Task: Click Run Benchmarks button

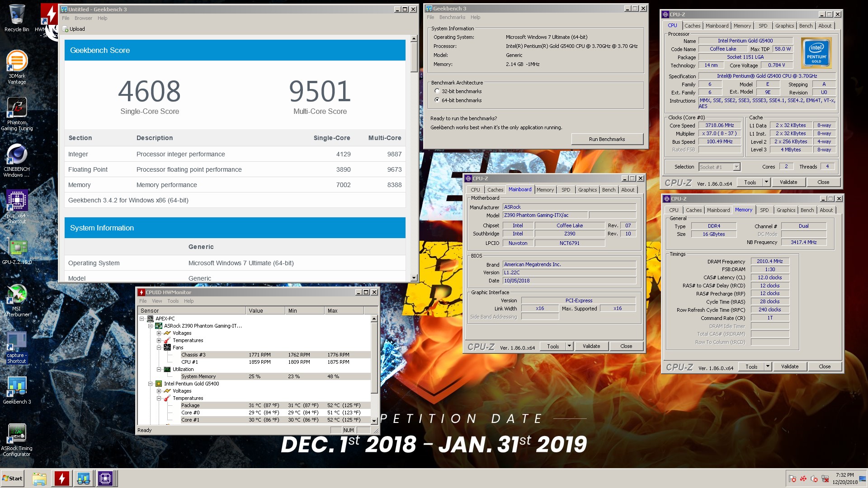Action: coord(607,139)
